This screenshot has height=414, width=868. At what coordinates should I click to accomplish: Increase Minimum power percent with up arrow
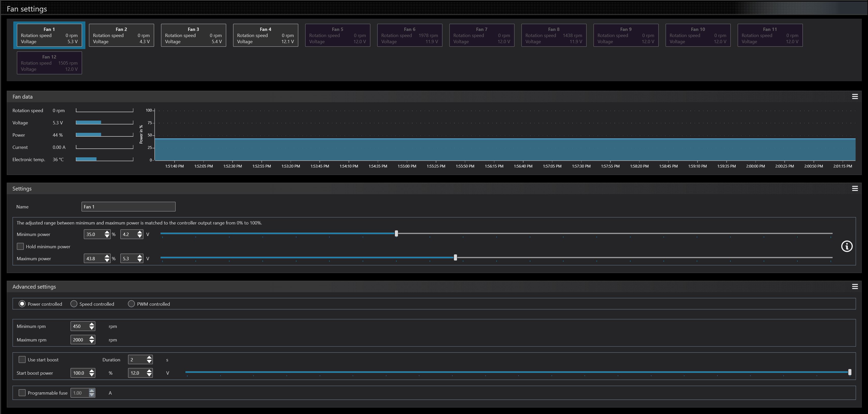tap(107, 232)
